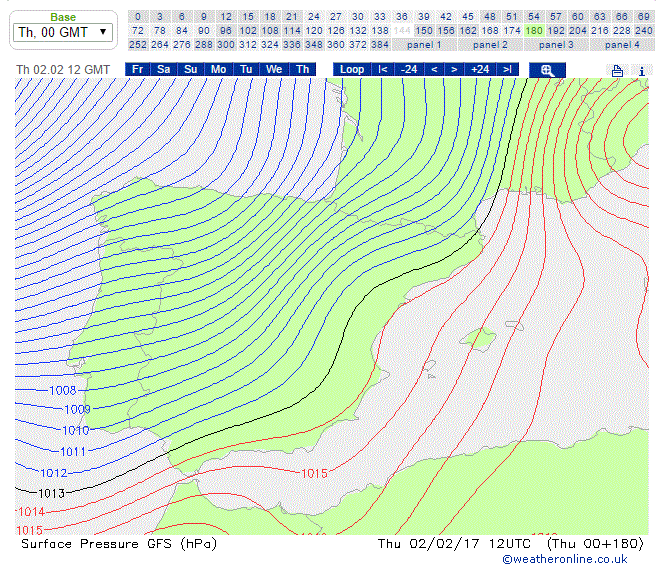
Task: Select forecast hour 48
Action: tap(490, 17)
